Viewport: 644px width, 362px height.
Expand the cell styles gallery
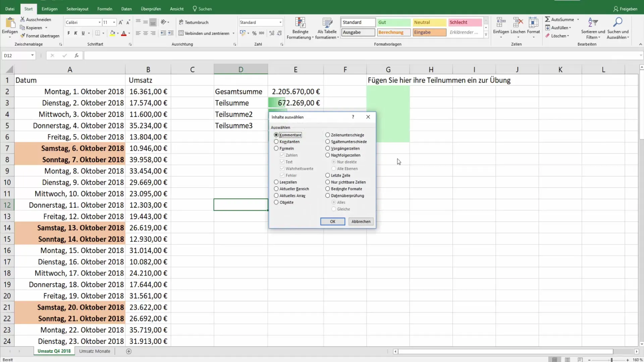(486, 35)
